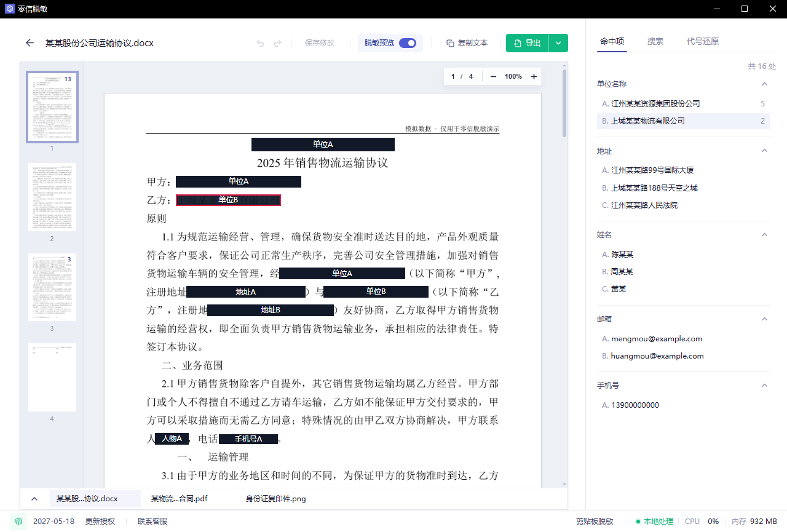Image resolution: width=787 pixels, height=532 pixels.
Task: Select page 2 thumbnail
Action: click(x=52, y=197)
